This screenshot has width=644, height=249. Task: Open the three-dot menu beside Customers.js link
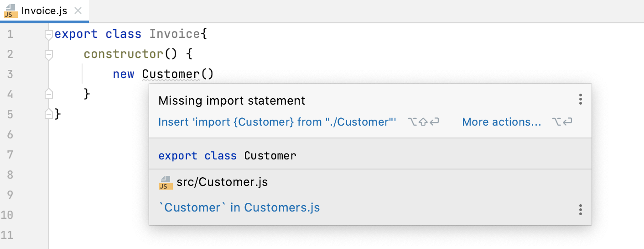(580, 210)
